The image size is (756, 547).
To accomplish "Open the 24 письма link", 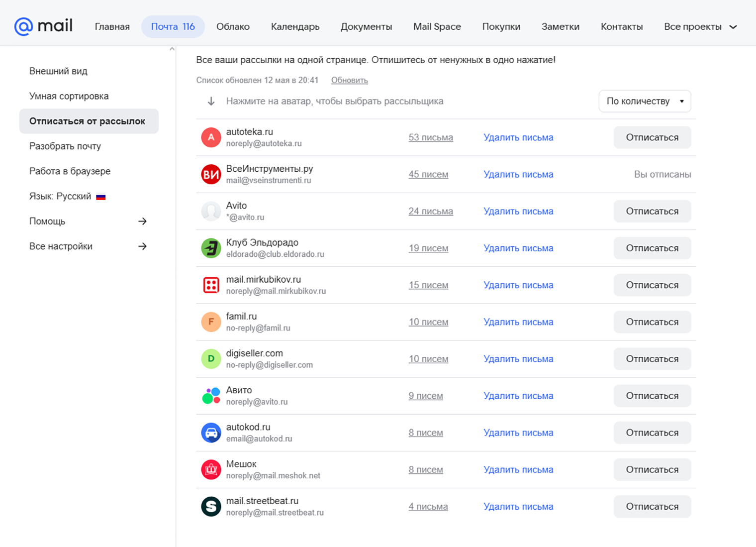I will [x=431, y=211].
